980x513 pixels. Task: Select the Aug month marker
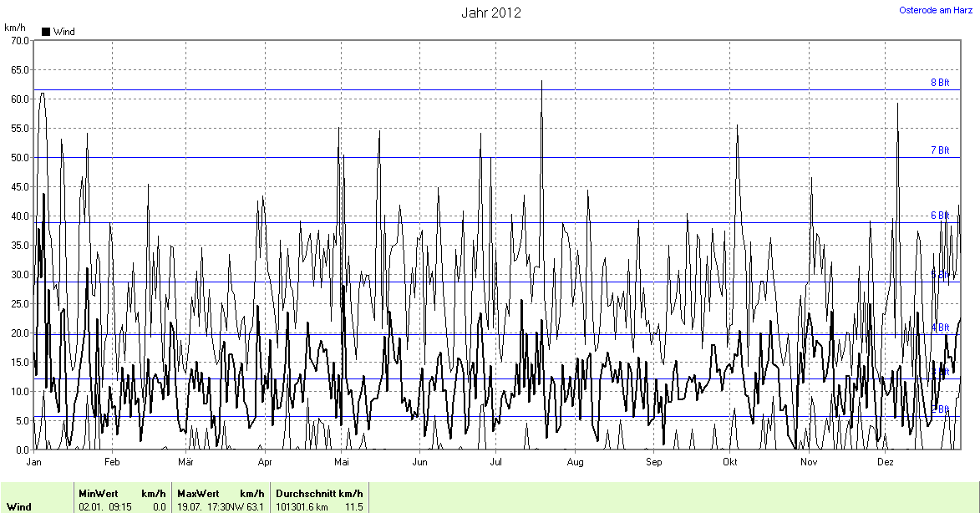[x=575, y=462]
